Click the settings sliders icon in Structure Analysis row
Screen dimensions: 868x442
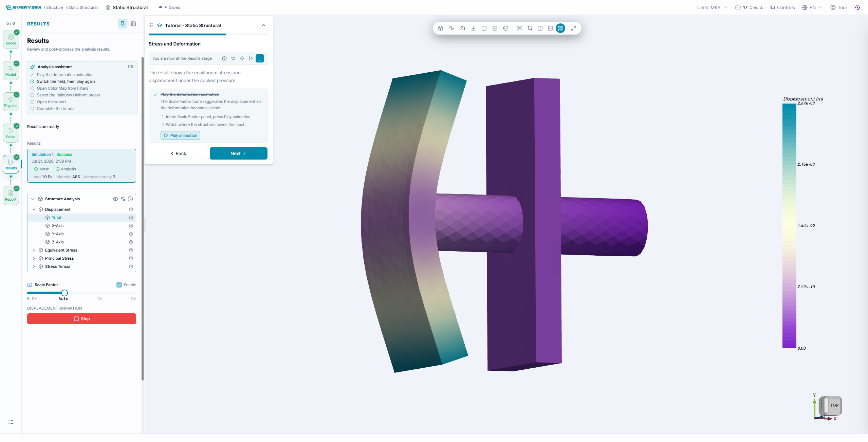(123, 199)
